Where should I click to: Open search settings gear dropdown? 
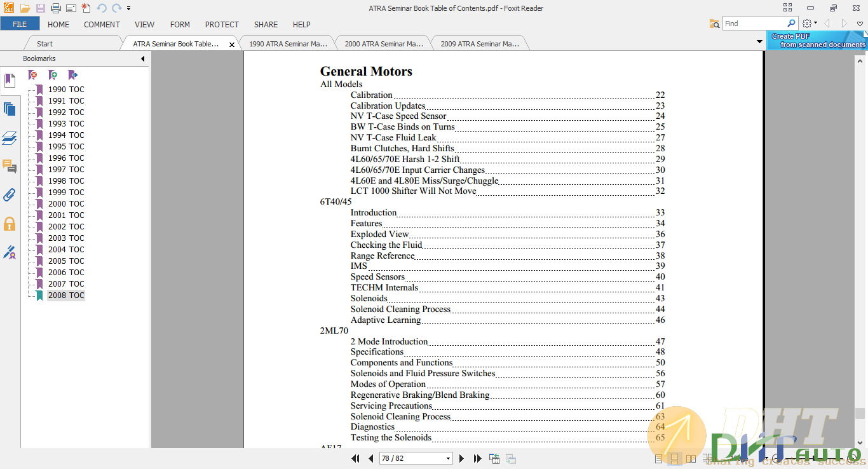tap(809, 24)
